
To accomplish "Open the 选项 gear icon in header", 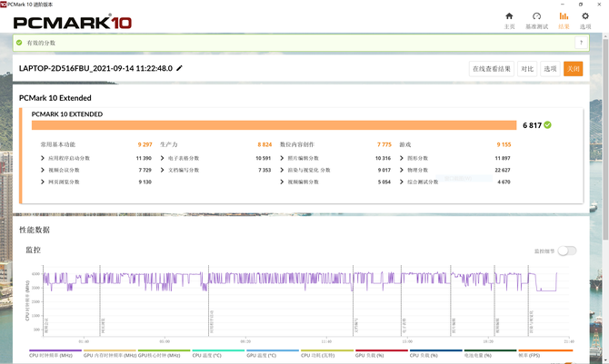I will (x=585, y=16).
